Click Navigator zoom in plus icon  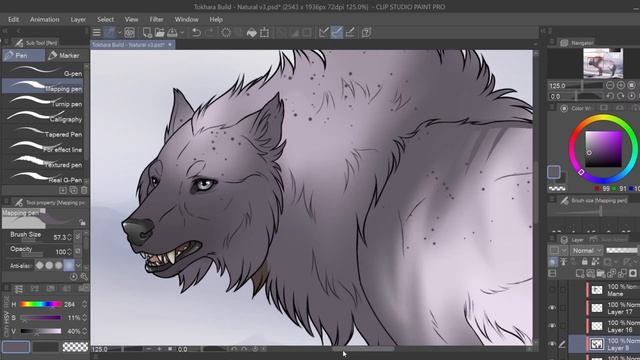pos(621,85)
